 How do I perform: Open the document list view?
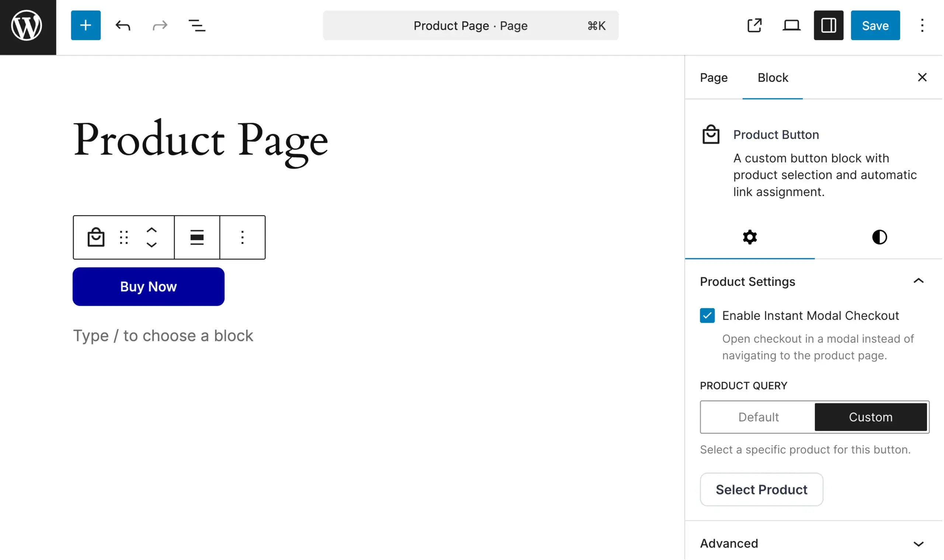(x=197, y=25)
